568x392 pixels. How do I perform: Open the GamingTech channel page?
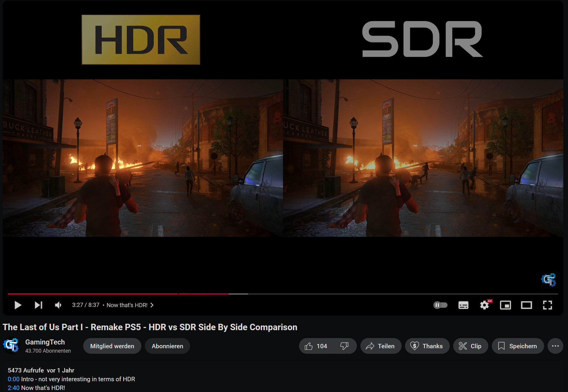point(45,342)
